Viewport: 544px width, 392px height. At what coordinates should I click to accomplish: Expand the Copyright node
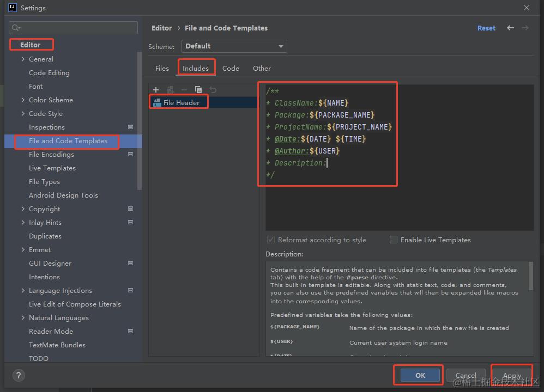pyautogui.click(x=23, y=209)
